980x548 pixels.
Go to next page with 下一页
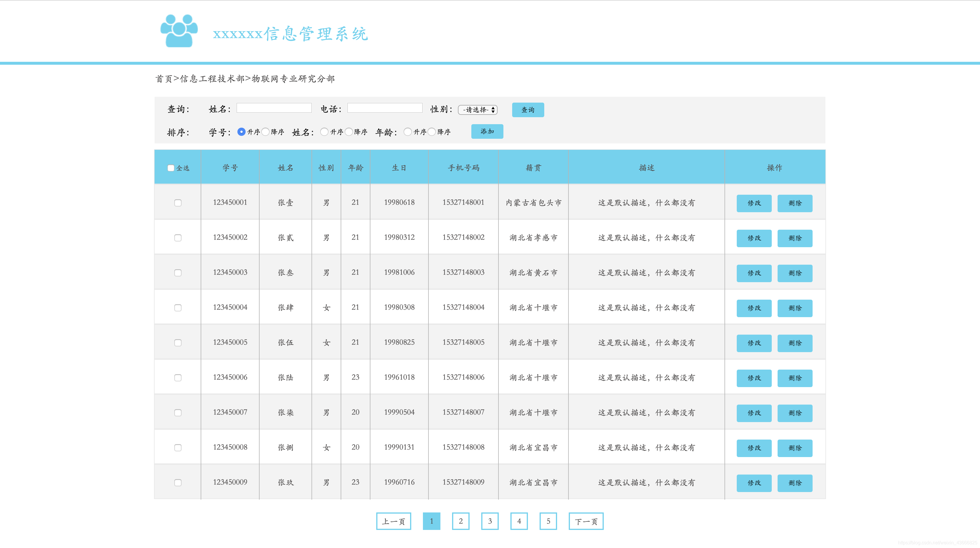click(x=586, y=521)
